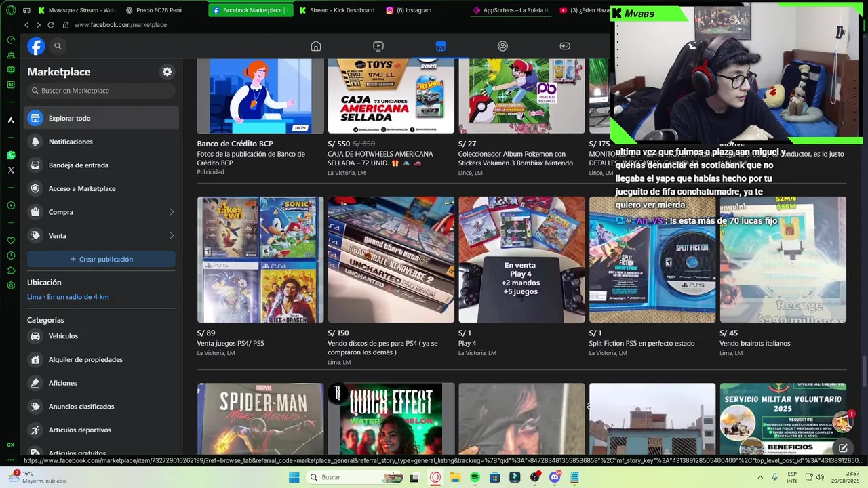Open the Gaming icon in top nav

[565, 46]
